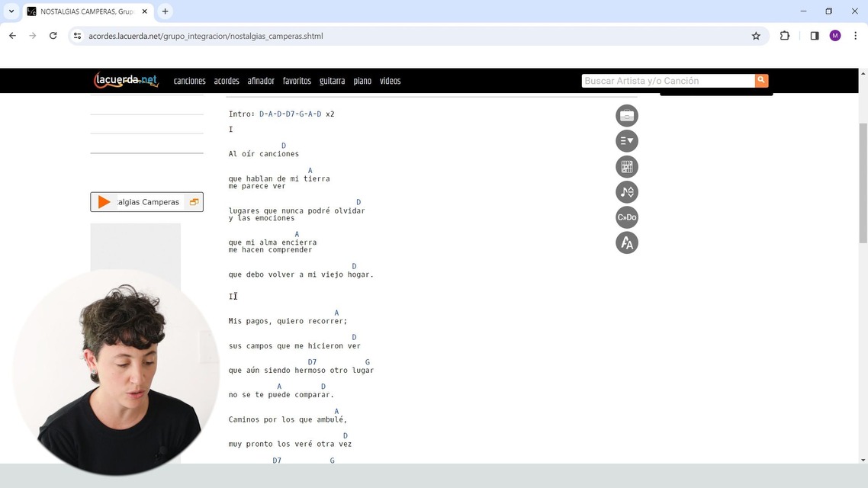Click the Buscar Artista y/o Canción field
868x488 pixels.
pos(667,81)
